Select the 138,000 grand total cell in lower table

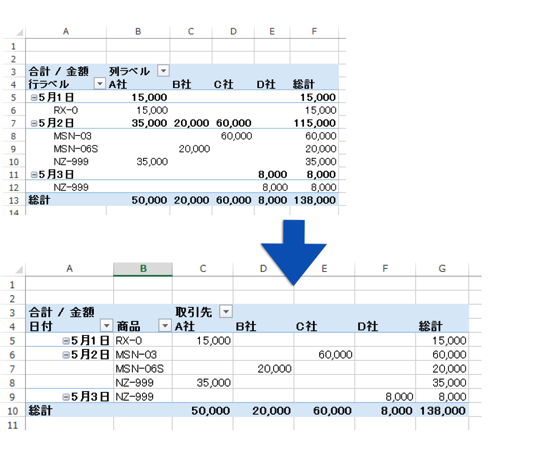[442, 411]
